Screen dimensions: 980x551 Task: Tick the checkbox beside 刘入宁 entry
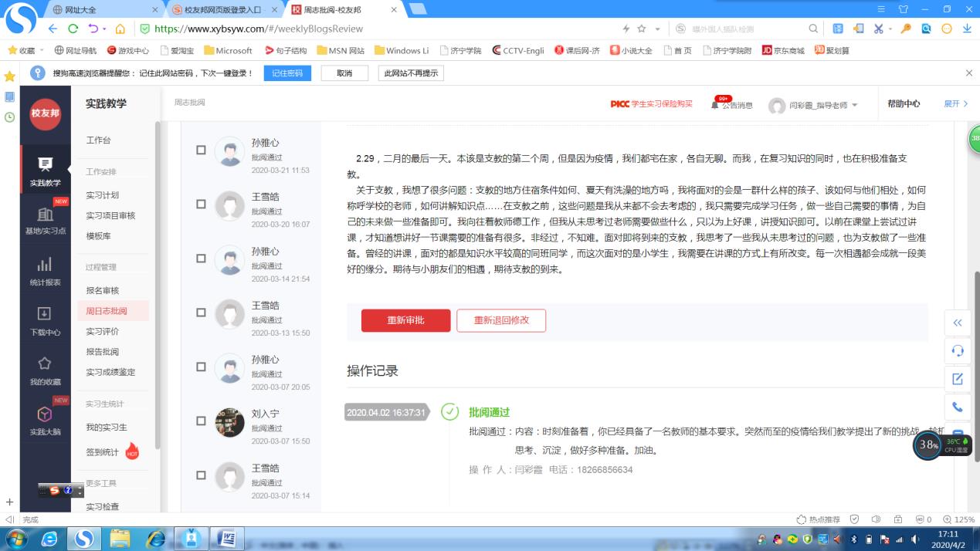(201, 421)
